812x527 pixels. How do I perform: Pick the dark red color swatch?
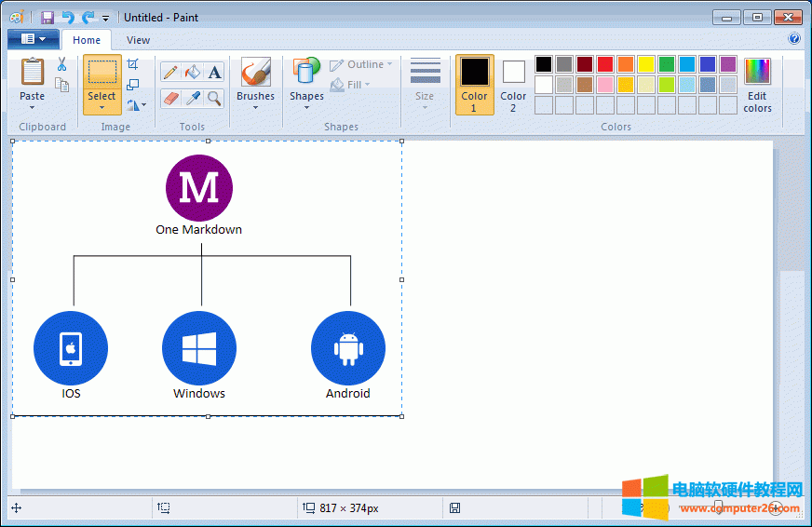pyautogui.click(x=585, y=64)
